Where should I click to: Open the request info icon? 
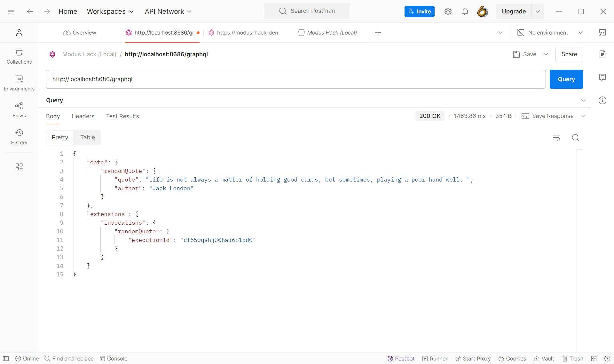(x=602, y=100)
